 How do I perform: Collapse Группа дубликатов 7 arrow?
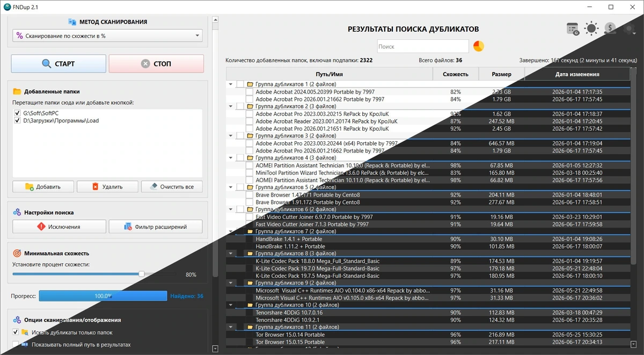pos(231,231)
